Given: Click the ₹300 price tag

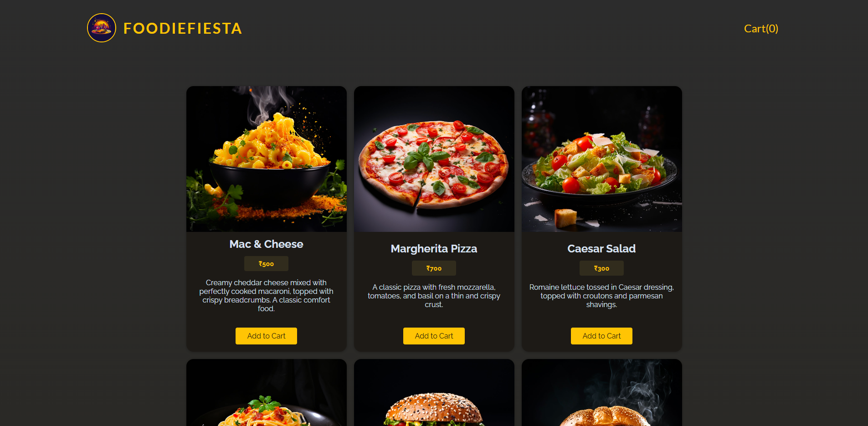Looking at the screenshot, I should point(601,268).
